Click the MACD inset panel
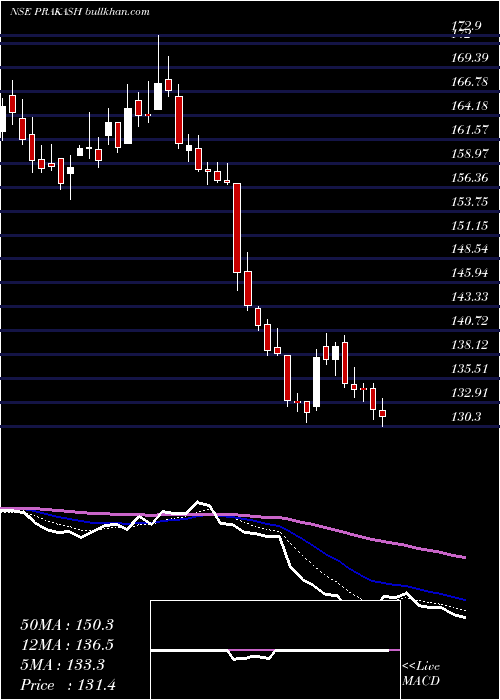The width and height of the screenshot is (500, 700). tap(275, 650)
